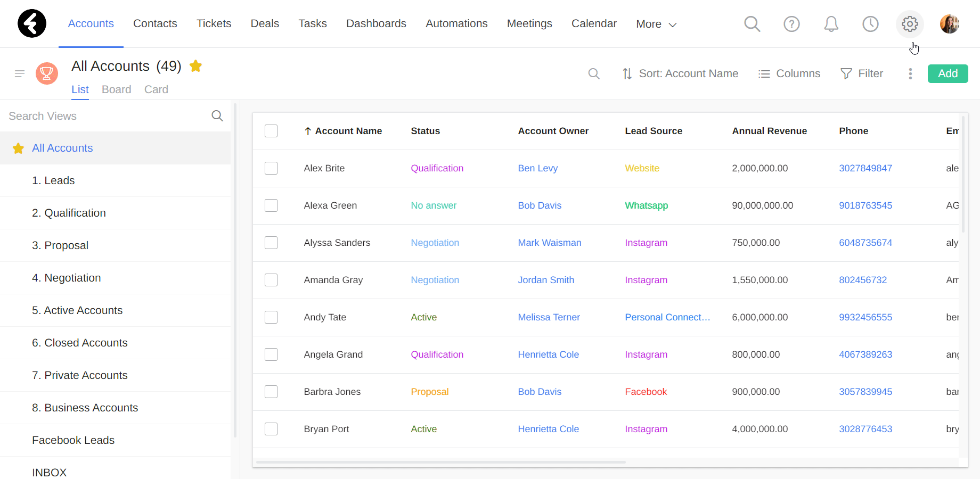Go to Contacts tab

coord(155,23)
